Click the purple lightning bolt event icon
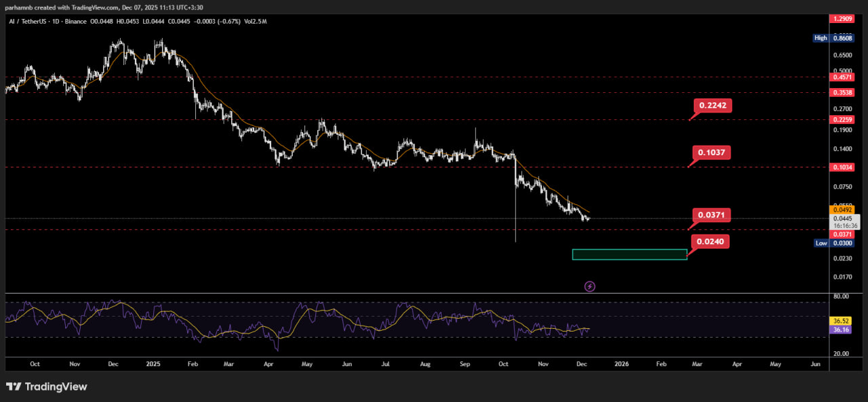Image resolution: width=868 pixels, height=402 pixels. 589,286
